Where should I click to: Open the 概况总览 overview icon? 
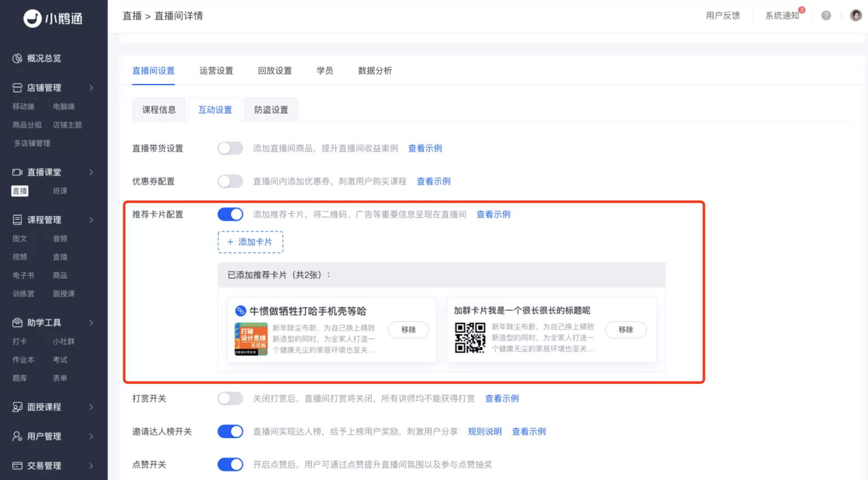[17, 58]
